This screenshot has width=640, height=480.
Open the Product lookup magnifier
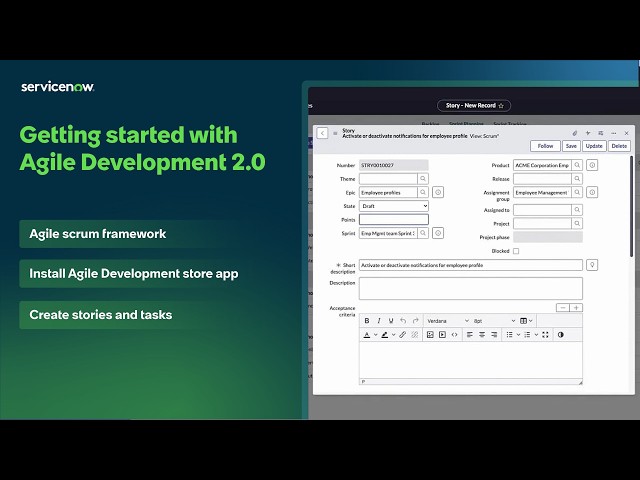tap(577, 165)
